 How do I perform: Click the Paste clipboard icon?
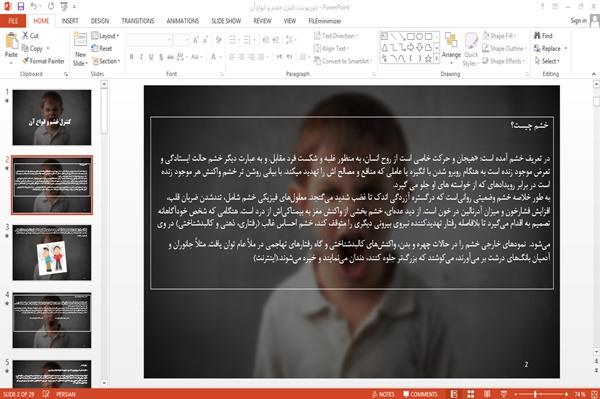(x=11, y=41)
